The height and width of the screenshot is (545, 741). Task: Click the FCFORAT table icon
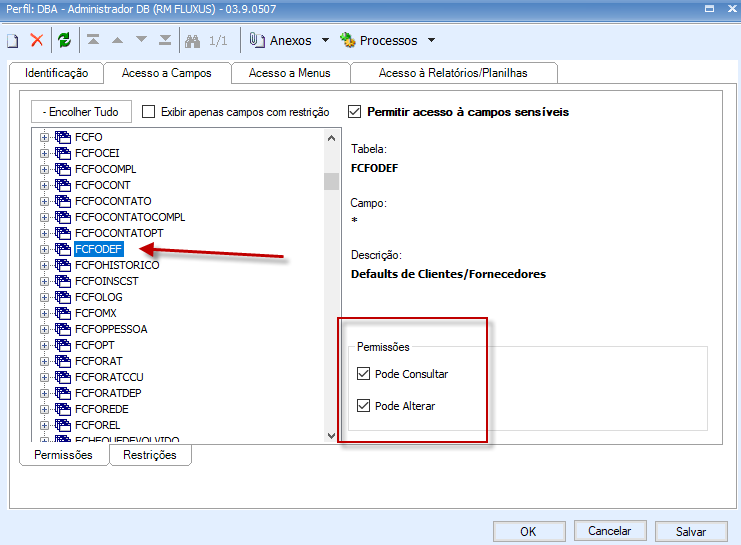pos(63,362)
